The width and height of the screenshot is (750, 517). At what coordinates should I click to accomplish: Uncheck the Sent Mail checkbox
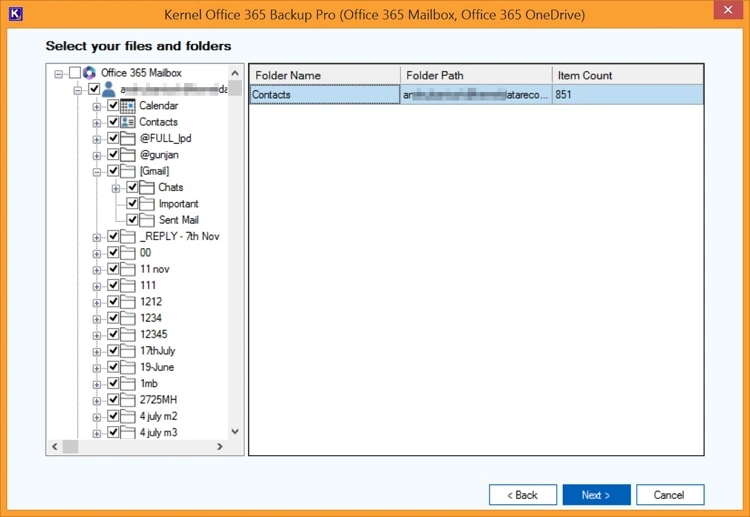click(132, 220)
